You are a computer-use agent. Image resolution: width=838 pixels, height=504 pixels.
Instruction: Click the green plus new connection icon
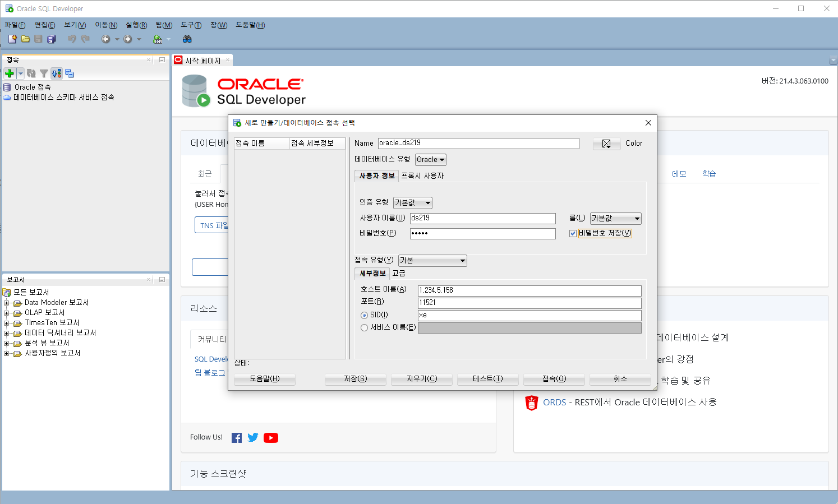coord(10,73)
